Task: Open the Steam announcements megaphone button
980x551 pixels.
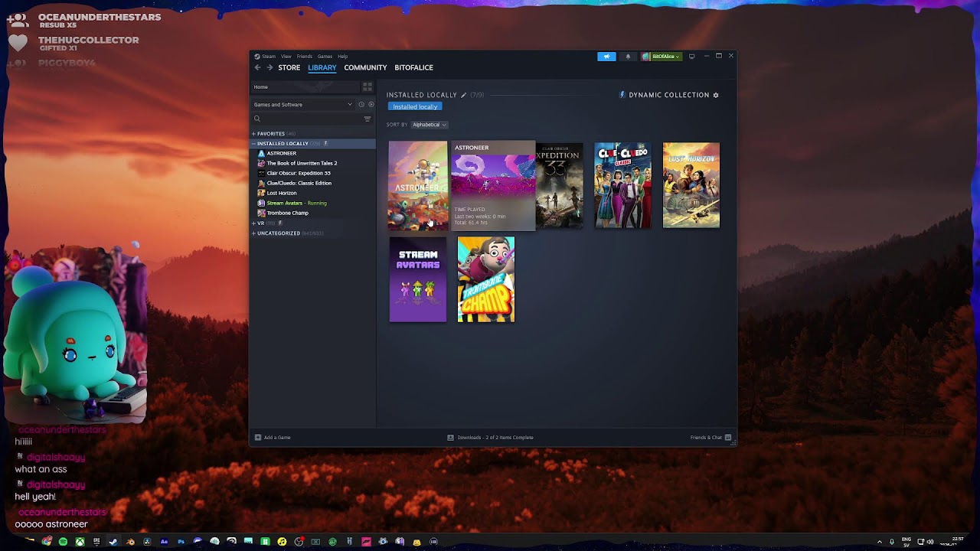Action: coord(606,57)
